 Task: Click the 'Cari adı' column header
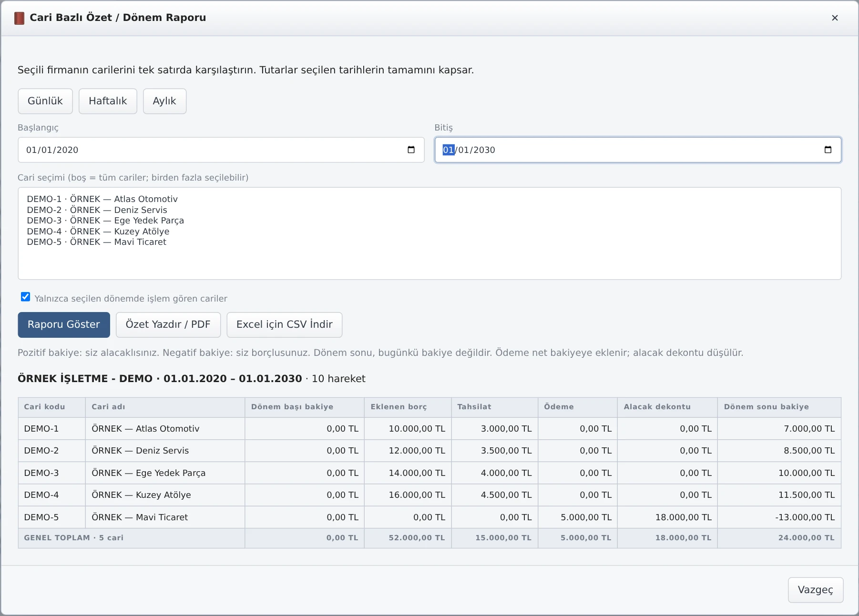[165, 407]
